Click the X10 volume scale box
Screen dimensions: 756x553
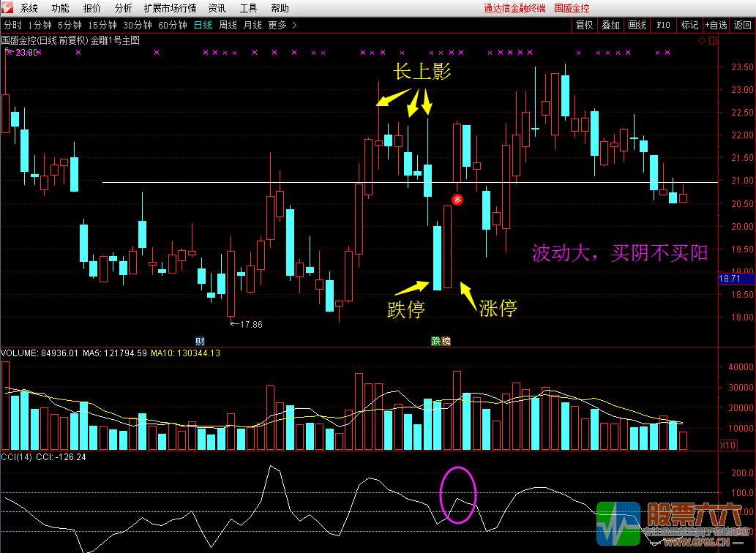(727, 445)
